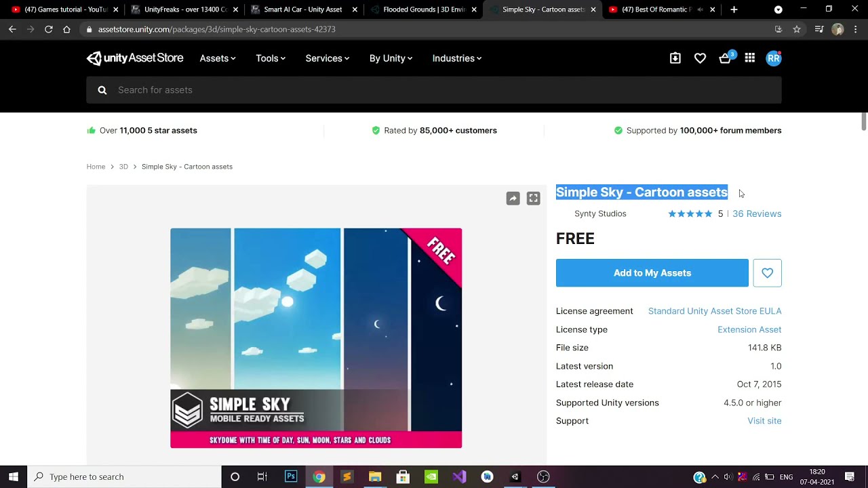Select the '141.8 KB' file size value
Screen dimensions: 868x488
point(765,348)
